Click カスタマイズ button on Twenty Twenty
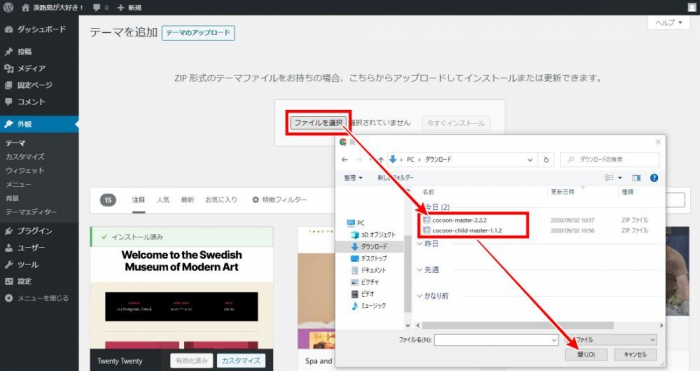The height and width of the screenshot is (371, 700). tap(241, 361)
